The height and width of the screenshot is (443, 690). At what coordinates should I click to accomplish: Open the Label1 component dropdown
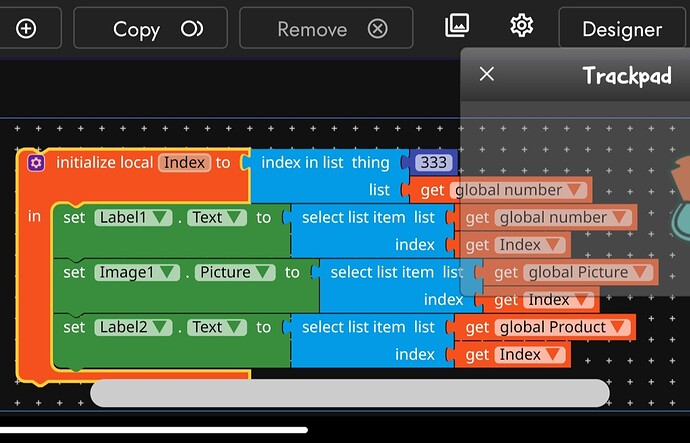click(133, 217)
